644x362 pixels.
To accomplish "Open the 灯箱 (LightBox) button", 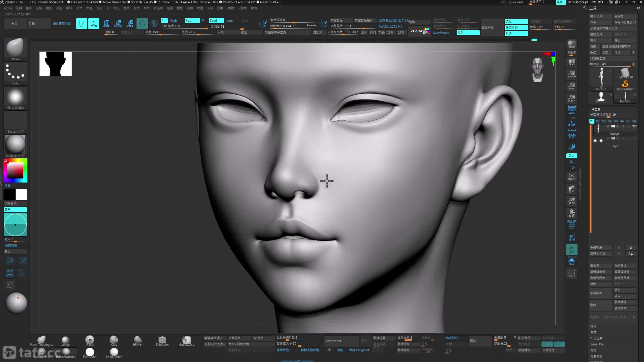I will point(39,23).
